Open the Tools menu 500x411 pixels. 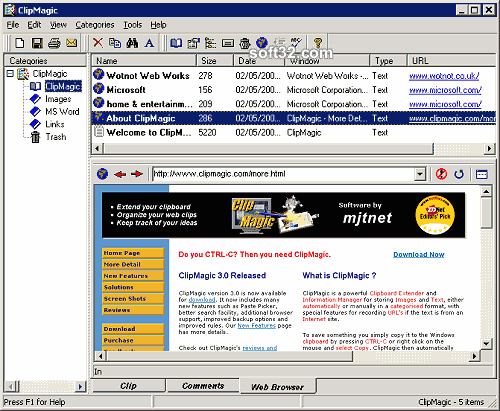tap(133, 25)
